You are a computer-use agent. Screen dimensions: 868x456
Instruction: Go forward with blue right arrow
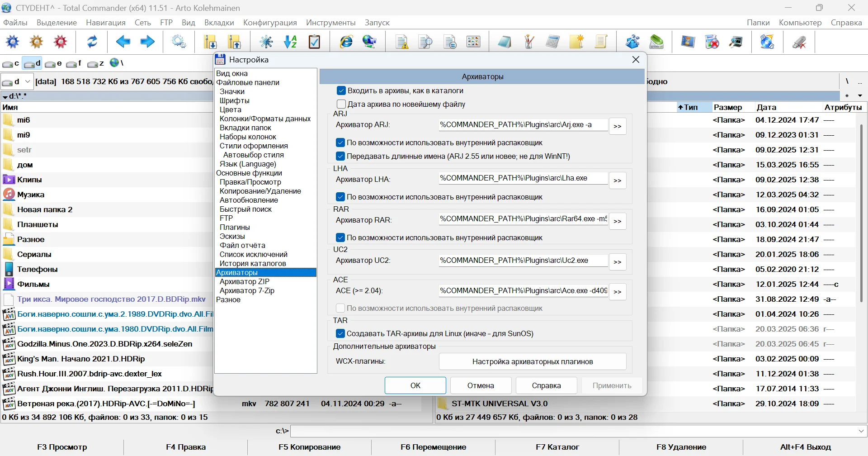[147, 42]
